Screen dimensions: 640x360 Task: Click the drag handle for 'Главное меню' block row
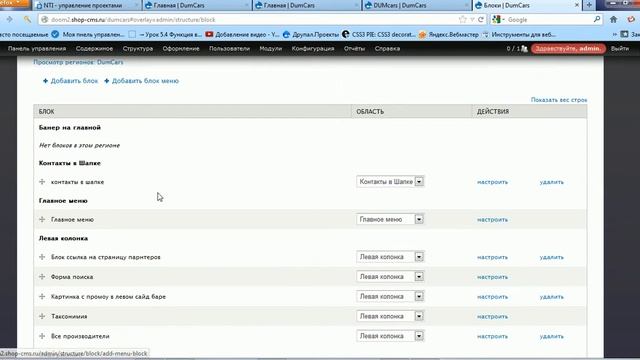click(x=42, y=219)
